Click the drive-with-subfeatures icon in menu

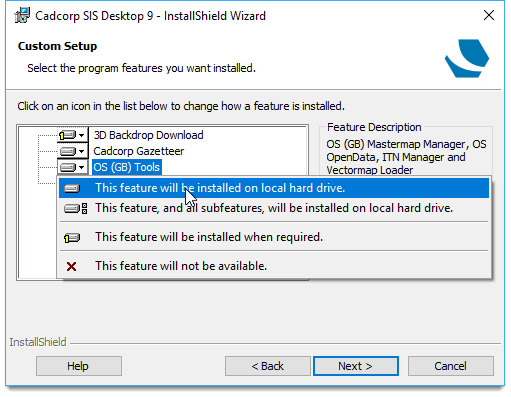pyautogui.click(x=76, y=209)
